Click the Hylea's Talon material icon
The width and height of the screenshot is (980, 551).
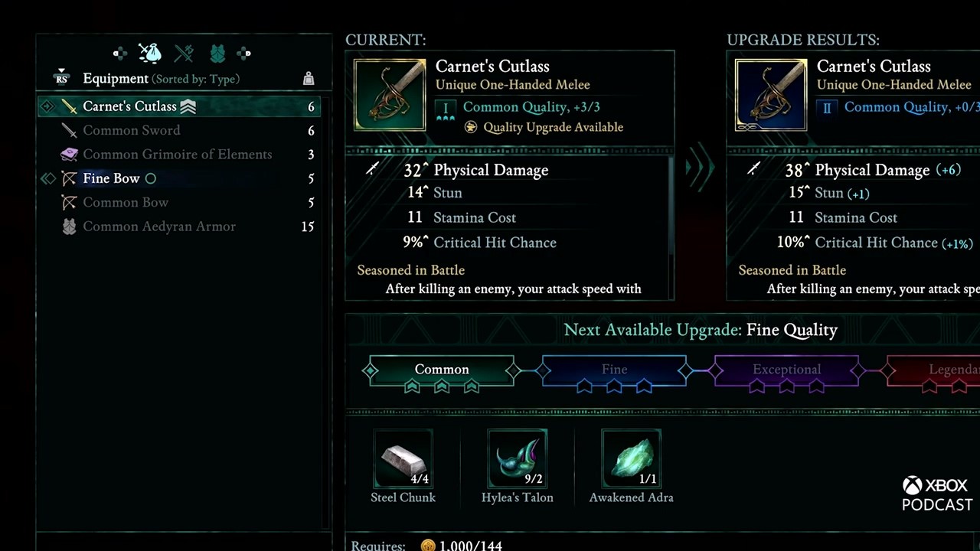tap(517, 459)
